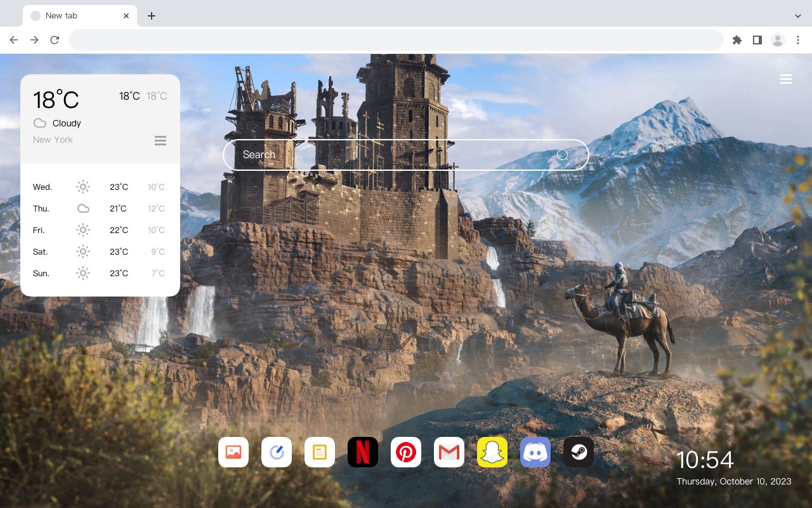Viewport: 812px width, 508px height.
Task: Select the Fri. forecast row label
Action: (x=39, y=231)
